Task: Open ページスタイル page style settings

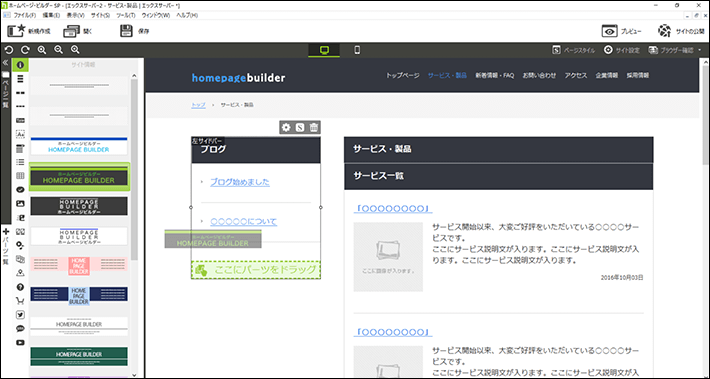Action: pyautogui.click(x=574, y=50)
